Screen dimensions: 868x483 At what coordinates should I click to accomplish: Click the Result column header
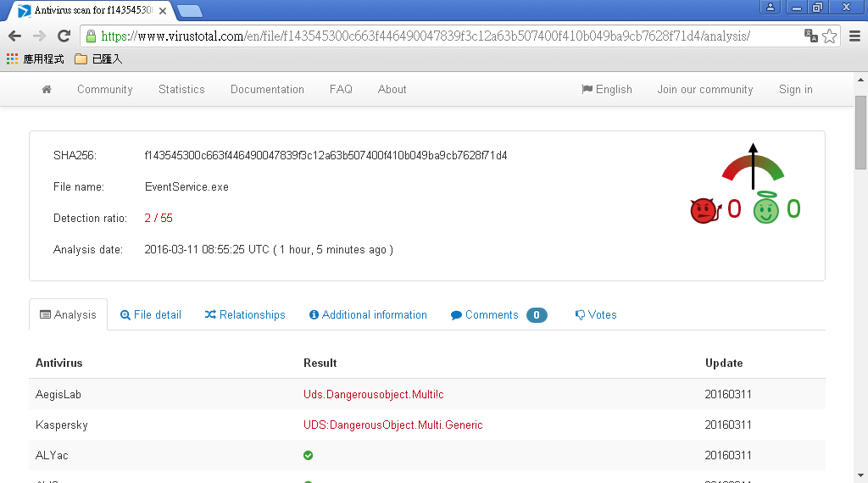[x=320, y=363]
